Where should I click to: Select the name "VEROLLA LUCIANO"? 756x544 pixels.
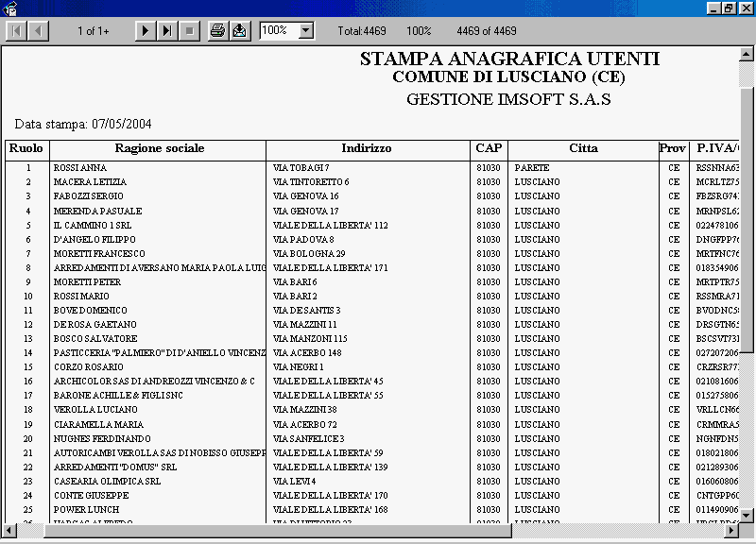coord(95,410)
